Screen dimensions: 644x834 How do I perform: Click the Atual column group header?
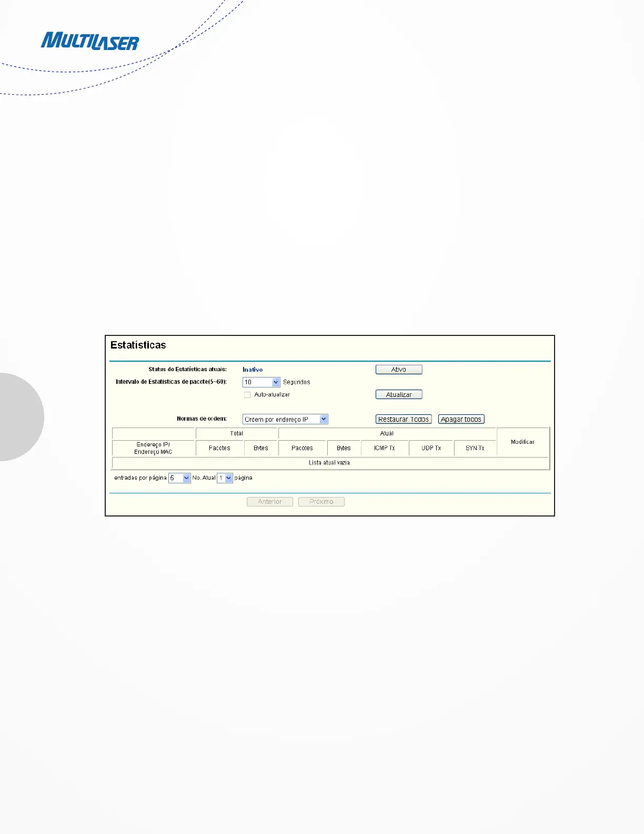387,433
